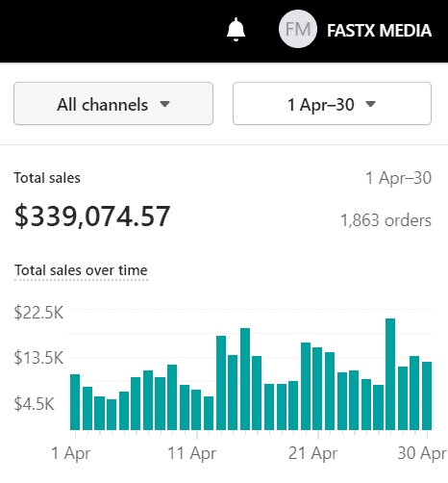Click the first bar for 1 Apr
This screenshot has width=448, height=483.
75,402
